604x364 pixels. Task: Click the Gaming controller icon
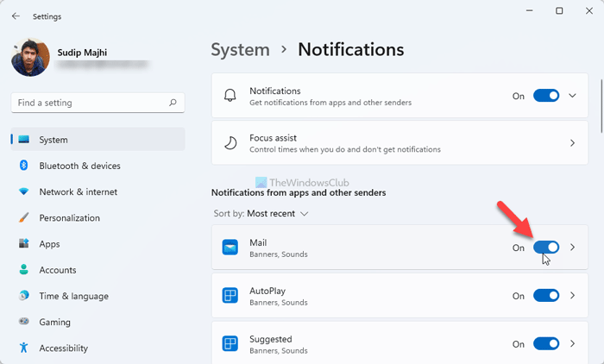click(23, 322)
